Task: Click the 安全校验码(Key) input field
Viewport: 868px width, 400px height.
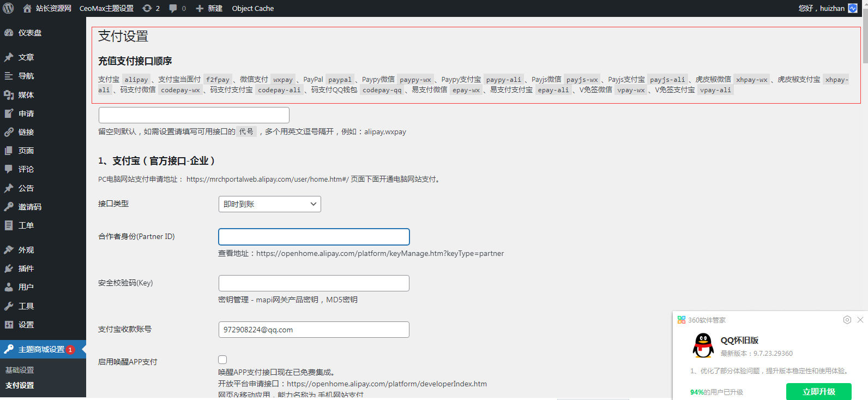Action: pyautogui.click(x=314, y=283)
